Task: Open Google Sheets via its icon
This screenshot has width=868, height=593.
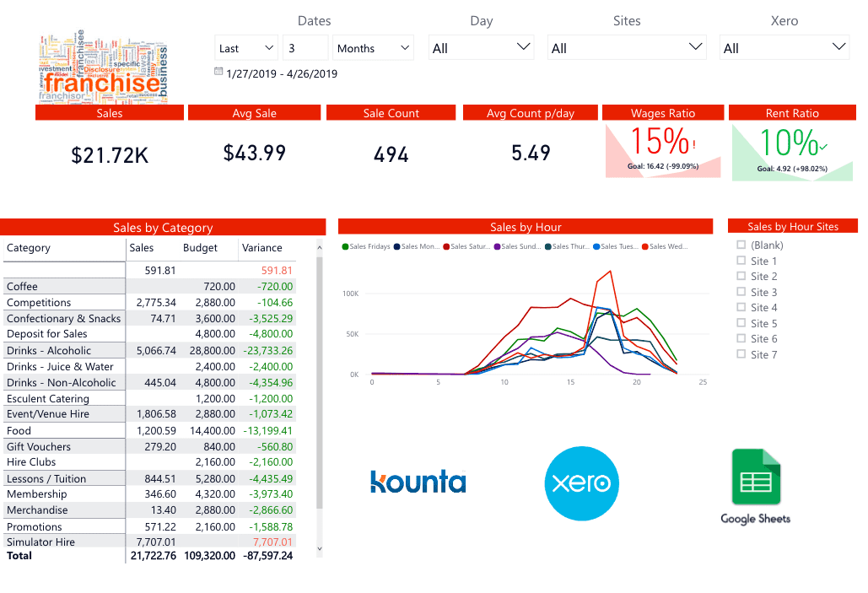Action: [x=755, y=476]
